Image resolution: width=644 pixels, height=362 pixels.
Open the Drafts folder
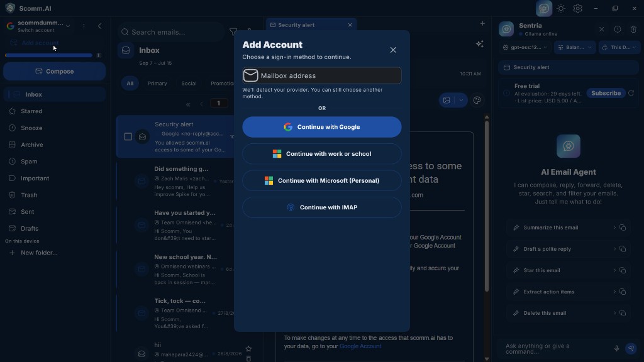tap(29, 229)
